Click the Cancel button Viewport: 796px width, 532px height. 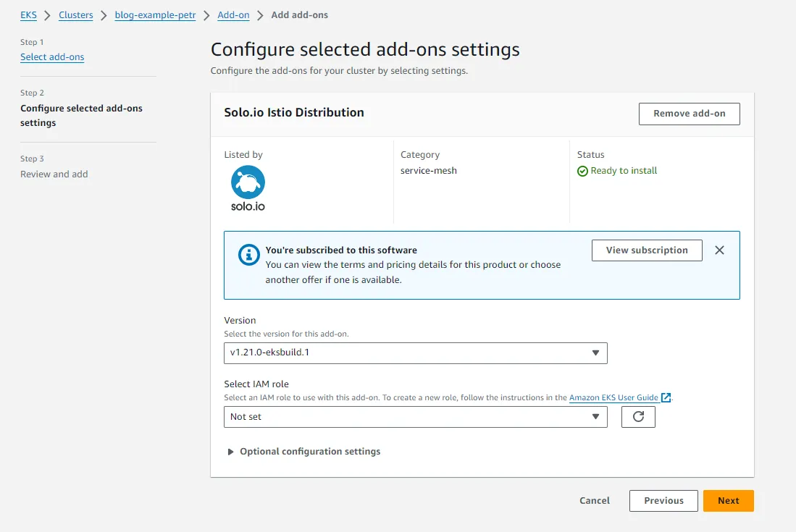(x=595, y=501)
